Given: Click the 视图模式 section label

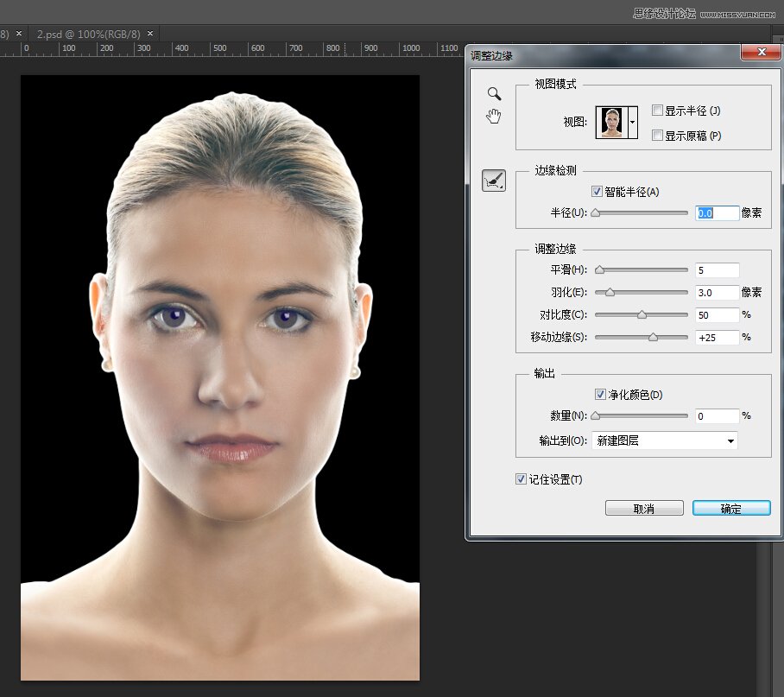Looking at the screenshot, I should point(555,84).
